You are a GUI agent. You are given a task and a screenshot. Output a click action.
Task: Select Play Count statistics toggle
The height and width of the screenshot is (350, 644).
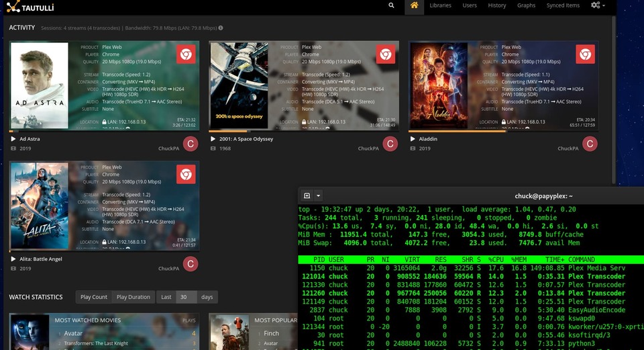(x=94, y=297)
